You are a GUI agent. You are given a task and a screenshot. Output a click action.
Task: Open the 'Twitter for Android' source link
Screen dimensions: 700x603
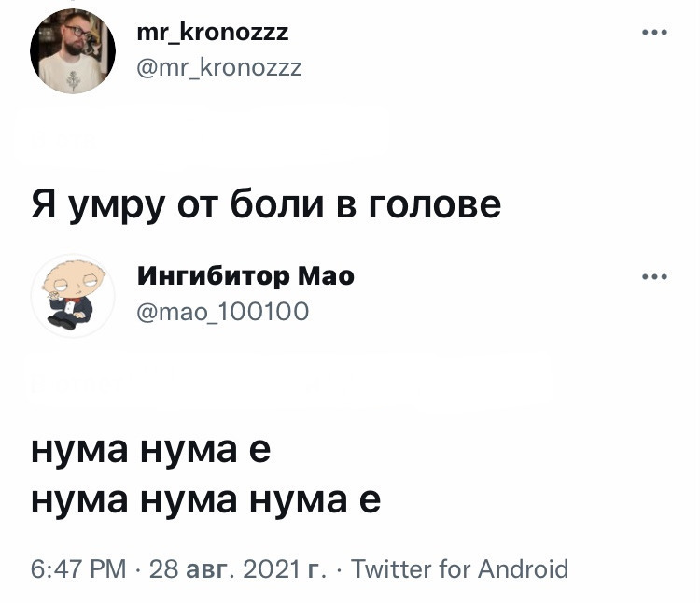click(x=459, y=569)
